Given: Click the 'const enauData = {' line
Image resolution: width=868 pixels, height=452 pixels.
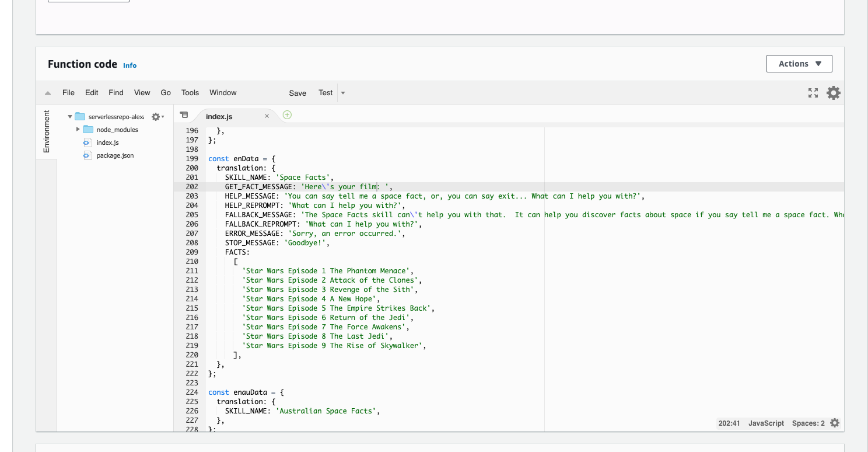Looking at the screenshot, I should [x=246, y=392].
